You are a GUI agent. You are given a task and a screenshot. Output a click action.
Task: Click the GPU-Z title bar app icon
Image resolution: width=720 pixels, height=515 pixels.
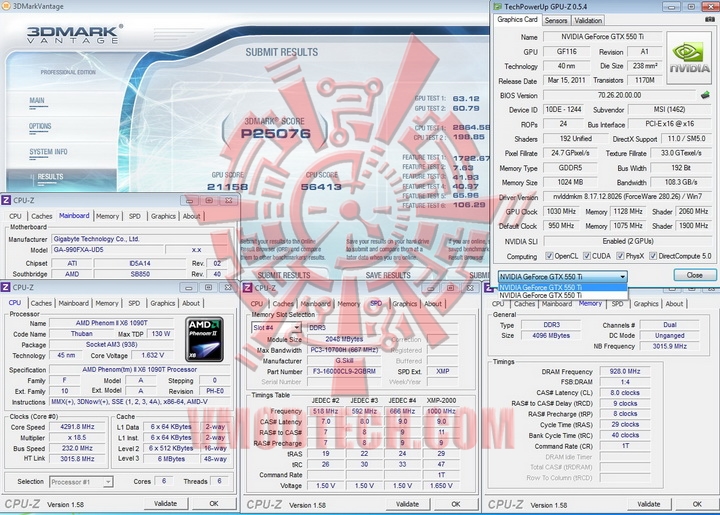click(497, 6)
